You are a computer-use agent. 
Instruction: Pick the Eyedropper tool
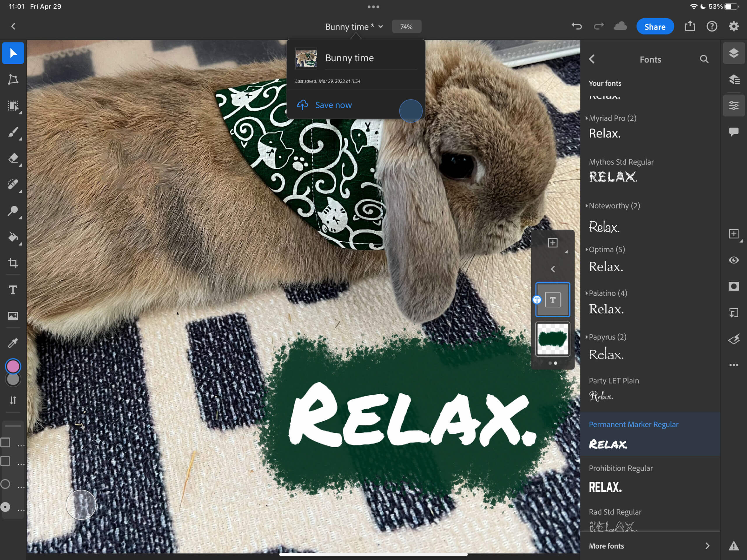[13, 343]
